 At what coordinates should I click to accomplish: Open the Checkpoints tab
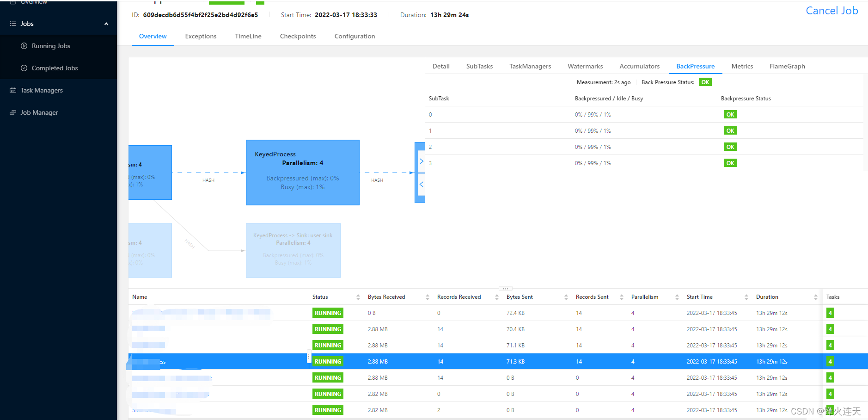pos(298,36)
